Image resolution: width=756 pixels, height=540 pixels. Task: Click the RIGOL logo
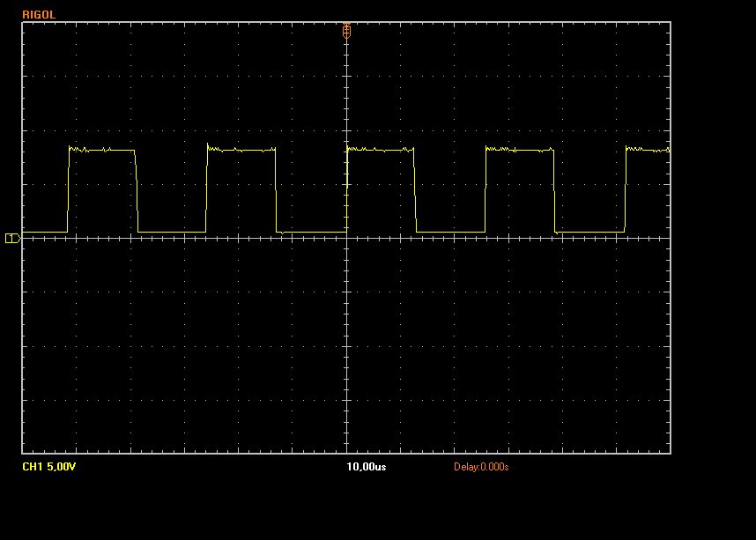click(x=39, y=14)
